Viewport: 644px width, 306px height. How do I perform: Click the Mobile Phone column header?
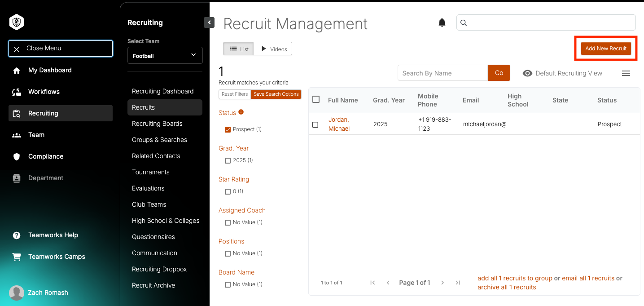(428, 100)
